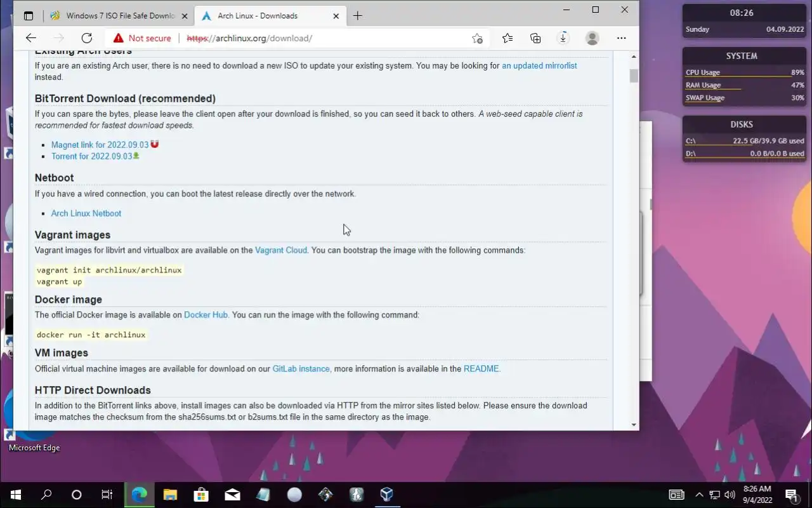The image size is (812, 508).
Task: Select the Arch Linux - Downloads tab
Action: point(269,16)
